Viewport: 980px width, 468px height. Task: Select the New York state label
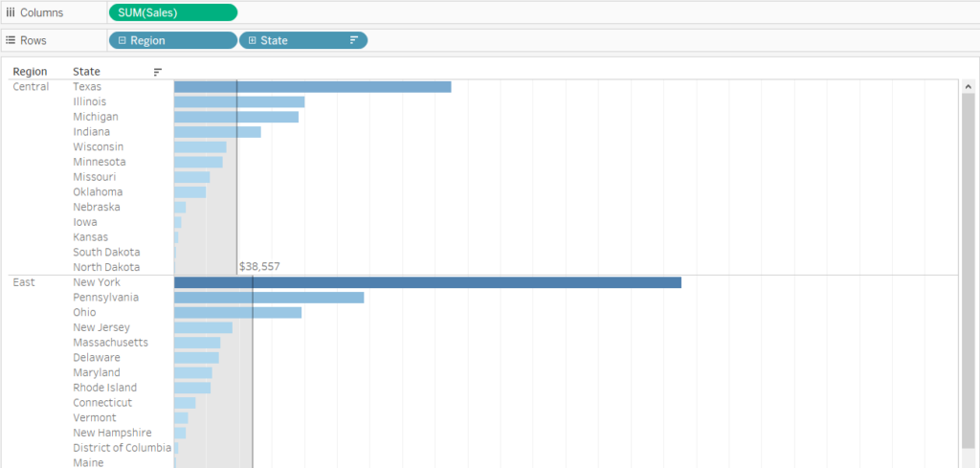(97, 282)
